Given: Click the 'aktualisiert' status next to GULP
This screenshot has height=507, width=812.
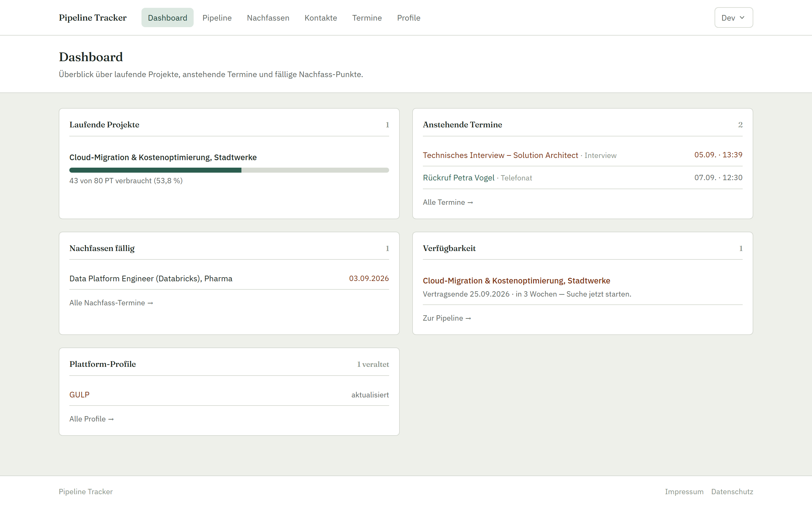Looking at the screenshot, I should click(370, 395).
